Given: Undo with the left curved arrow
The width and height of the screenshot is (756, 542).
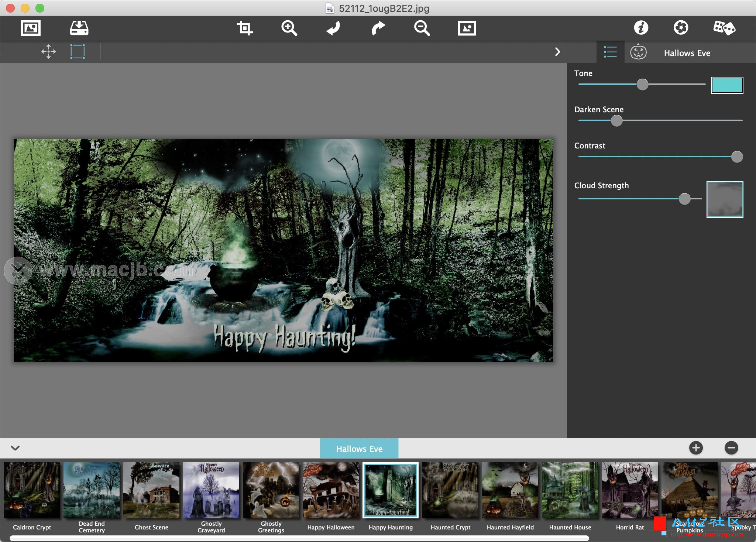Looking at the screenshot, I should click(333, 28).
